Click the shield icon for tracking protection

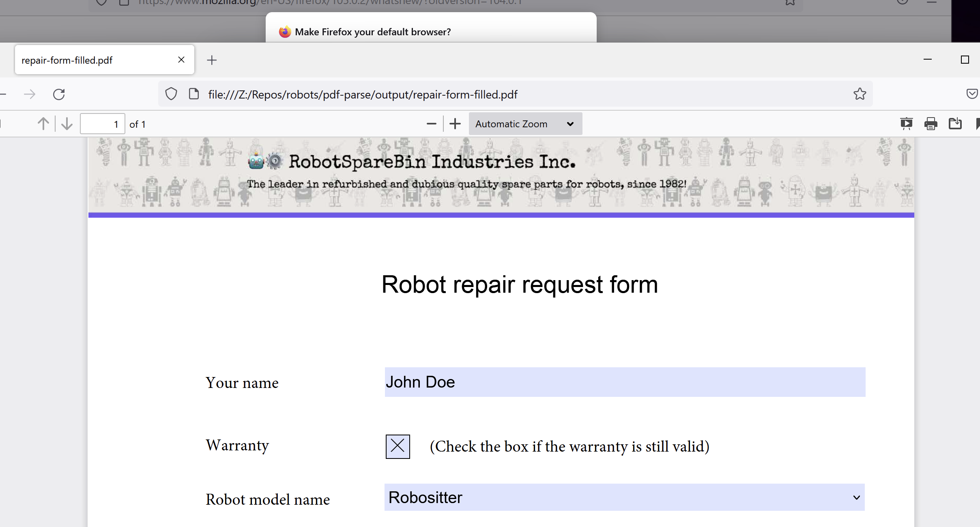(x=171, y=94)
